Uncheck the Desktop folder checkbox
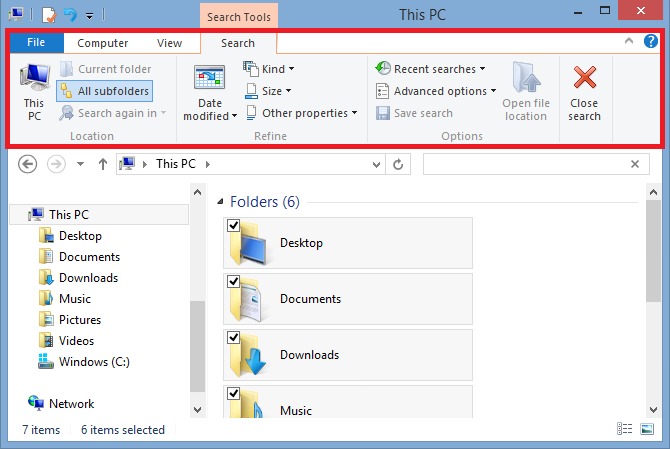Viewport: 670px width, 449px height. pyautogui.click(x=233, y=225)
